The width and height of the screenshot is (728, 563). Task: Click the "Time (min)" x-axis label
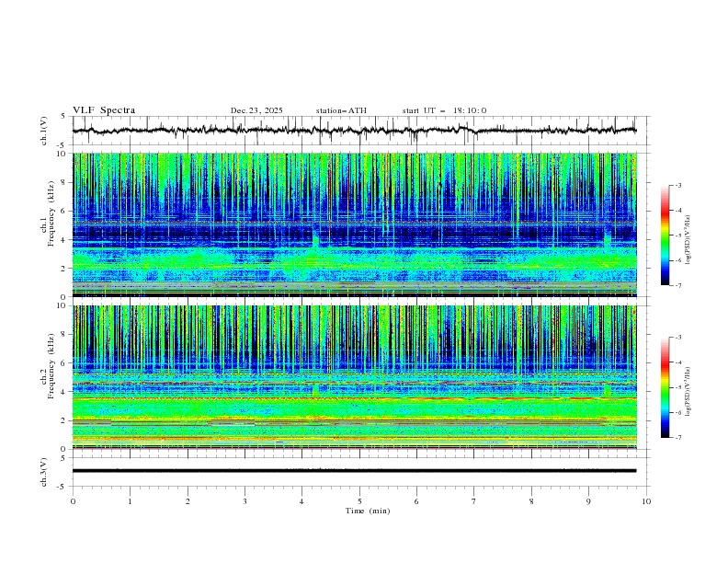point(368,511)
